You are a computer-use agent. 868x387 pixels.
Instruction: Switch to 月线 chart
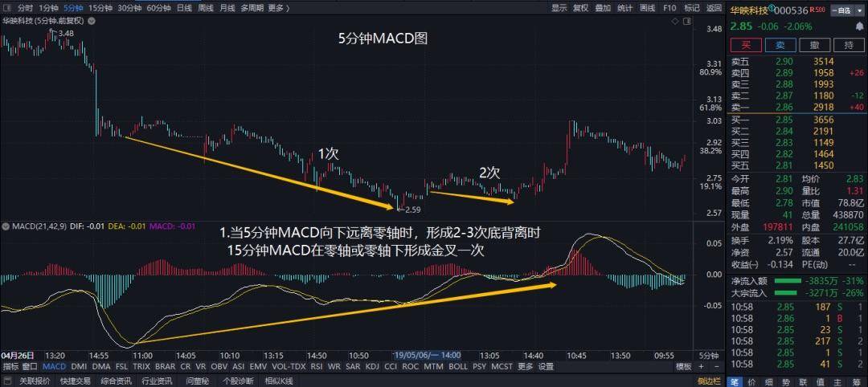pyautogui.click(x=227, y=8)
